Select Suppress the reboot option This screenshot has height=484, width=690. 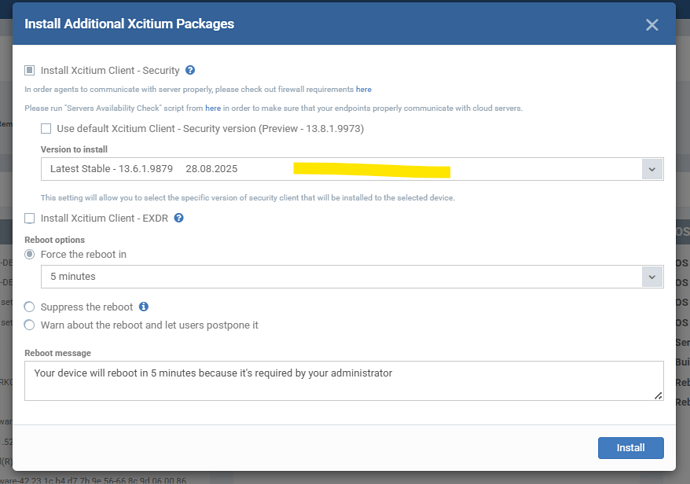[29, 307]
